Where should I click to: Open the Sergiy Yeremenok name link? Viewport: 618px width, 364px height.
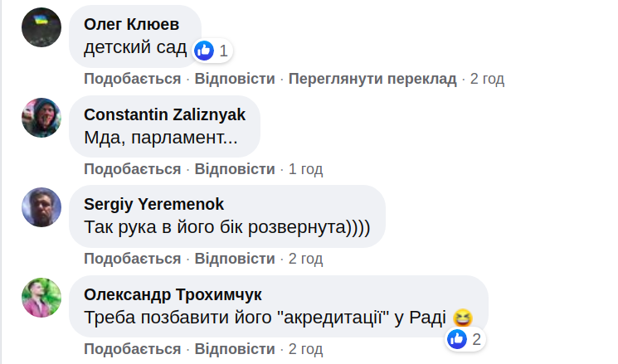(154, 204)
